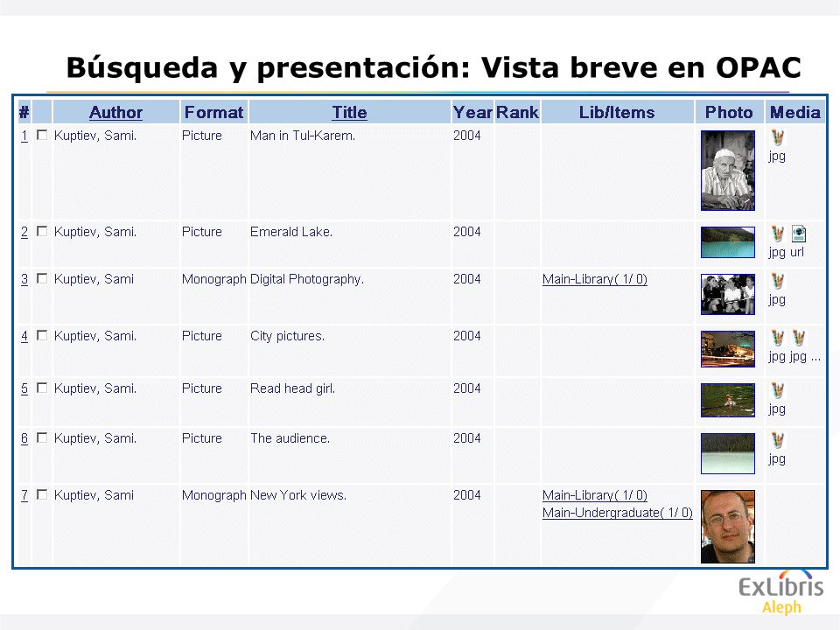Sort results by Author column header
This screenshot has width=840, height=630.
tap(115, 112)
